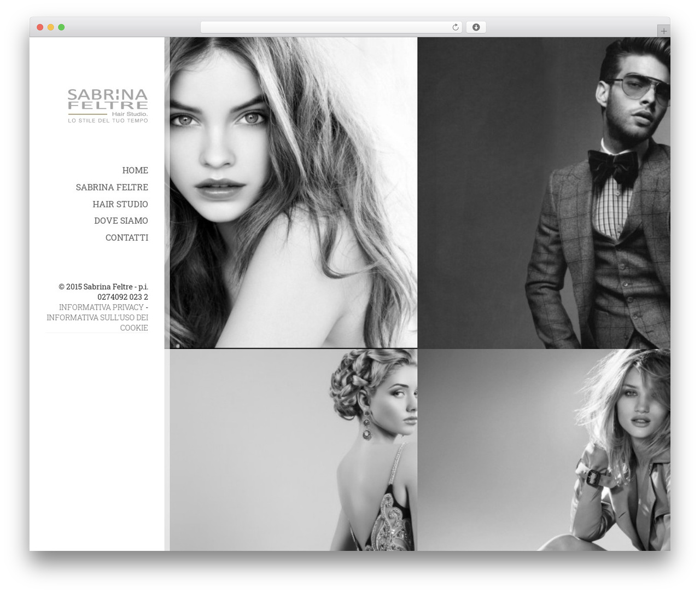The image size is (700, 593).
Task: Open the SABRINA FELTRE menu page
Action: click(112, 187)
